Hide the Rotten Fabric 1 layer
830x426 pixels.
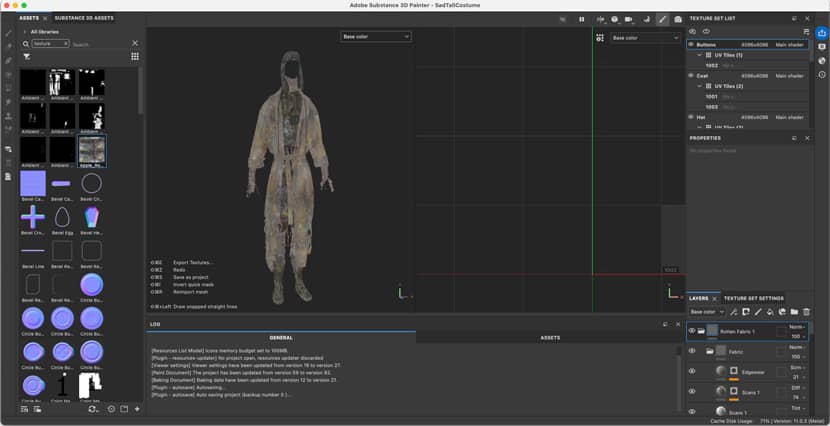692,330
